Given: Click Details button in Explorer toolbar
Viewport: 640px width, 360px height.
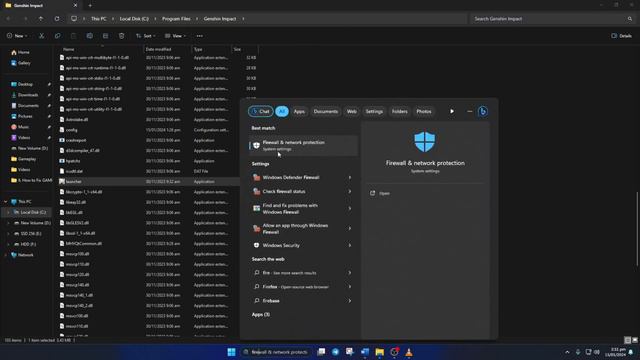Looking at the screenshot, I should (621, 36).
